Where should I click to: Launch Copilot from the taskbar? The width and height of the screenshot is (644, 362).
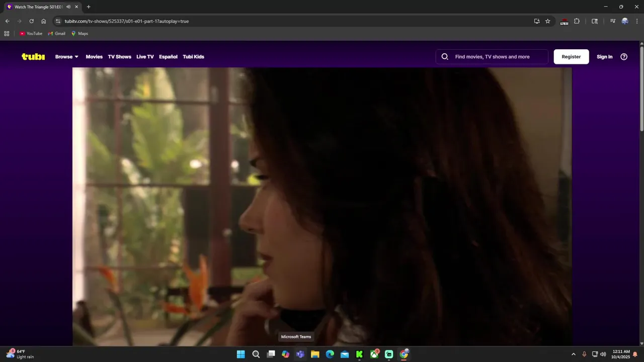(x=285, y=354)
